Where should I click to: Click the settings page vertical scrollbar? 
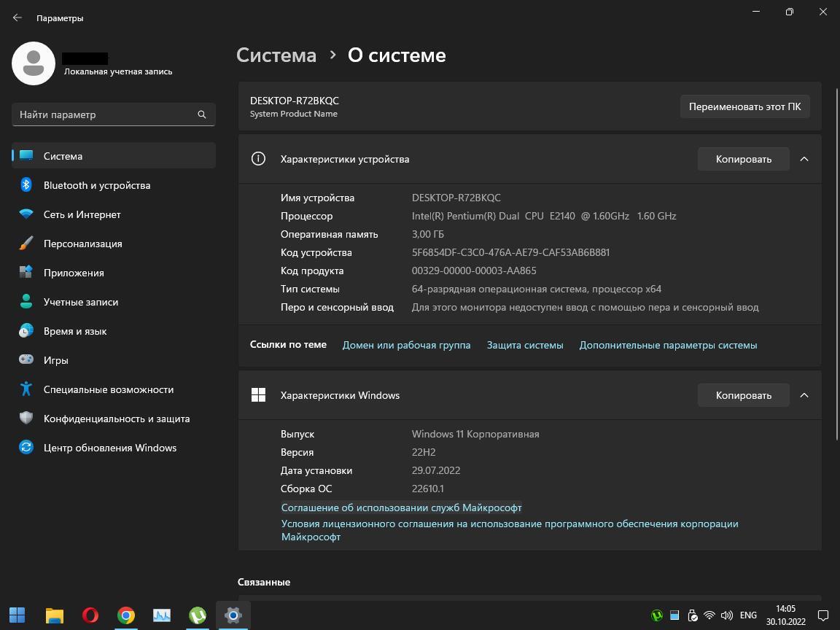(x=837, y=262)
